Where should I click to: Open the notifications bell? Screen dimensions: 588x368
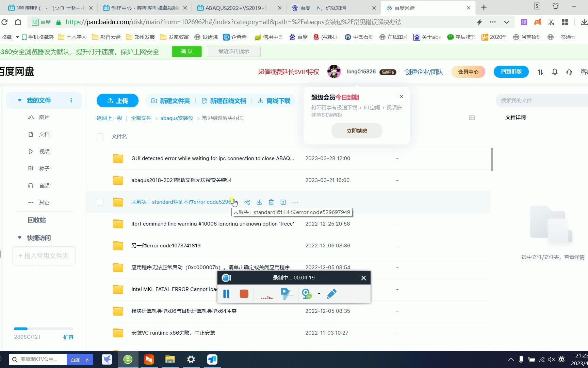pyautogui.click(x=555, y=72)
